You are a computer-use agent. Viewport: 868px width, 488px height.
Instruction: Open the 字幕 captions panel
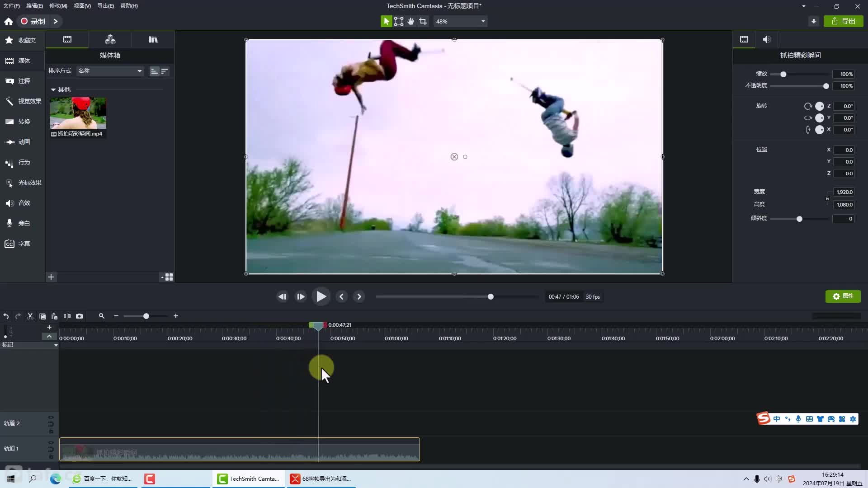pos(23,244)
